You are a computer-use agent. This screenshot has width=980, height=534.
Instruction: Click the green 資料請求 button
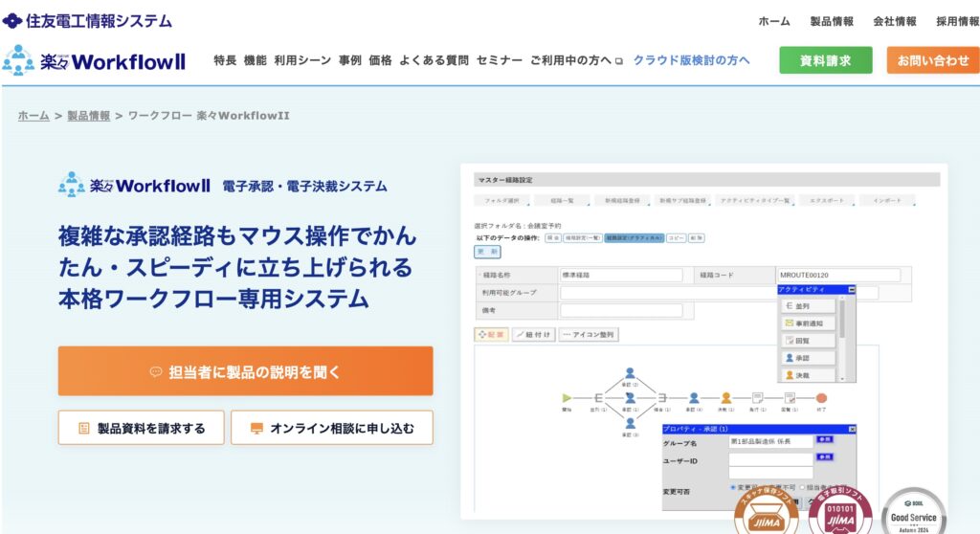826,60
